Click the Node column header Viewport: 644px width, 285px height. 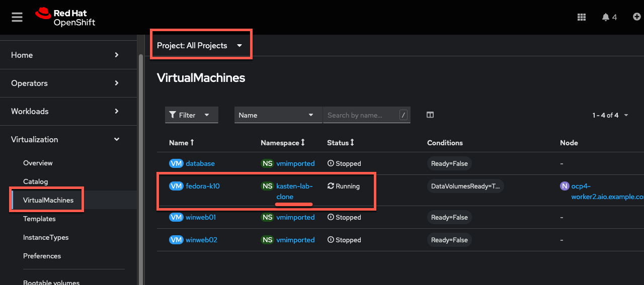tap(569, 143)
